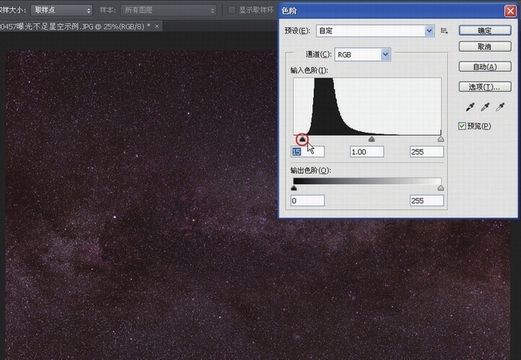Click the 选项(T)... button
The height and width of the screenshot is (360, 521).
(485, 87)
